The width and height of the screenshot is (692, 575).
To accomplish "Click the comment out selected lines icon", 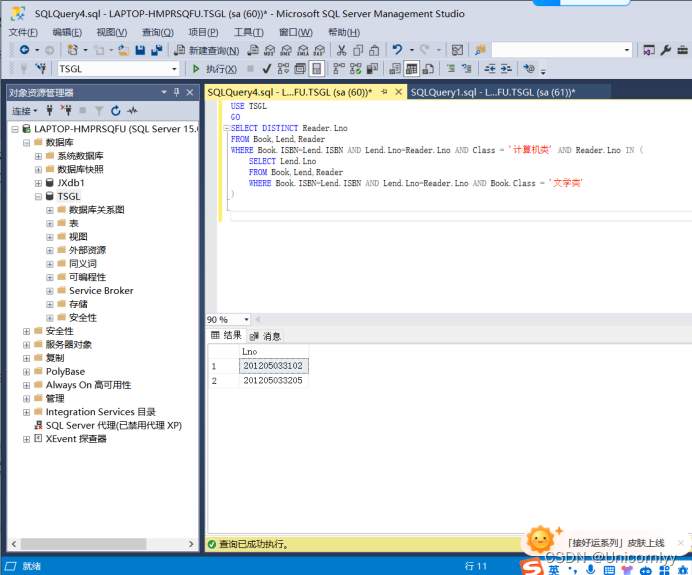I will click(x=451, y=69).
